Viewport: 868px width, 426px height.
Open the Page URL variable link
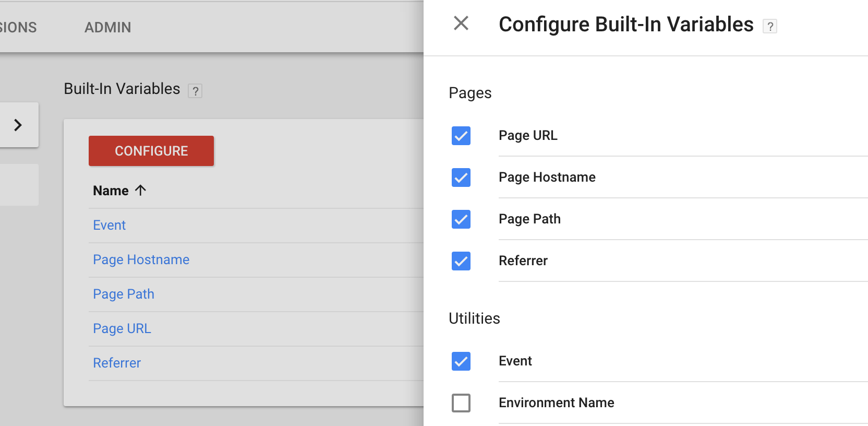122,328
